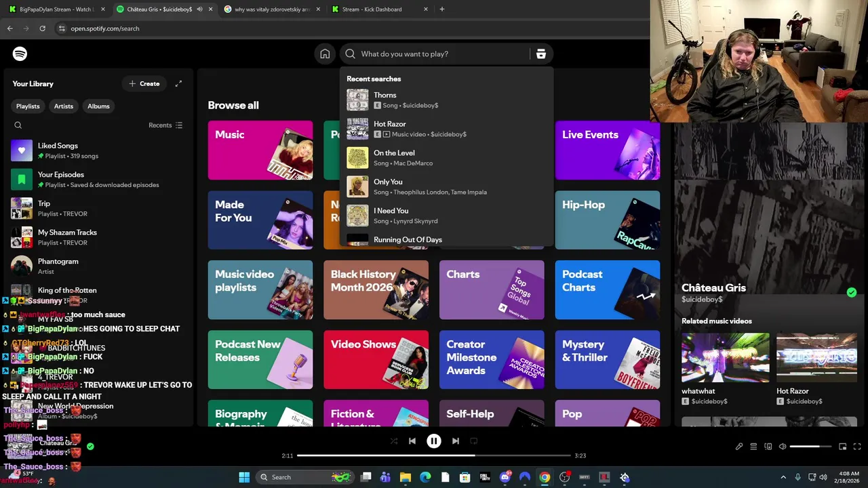The width and height of the screenshot is (868, 488).
Task: Open Creator Milestone Awards category card
Action: [x=492, y=360]
